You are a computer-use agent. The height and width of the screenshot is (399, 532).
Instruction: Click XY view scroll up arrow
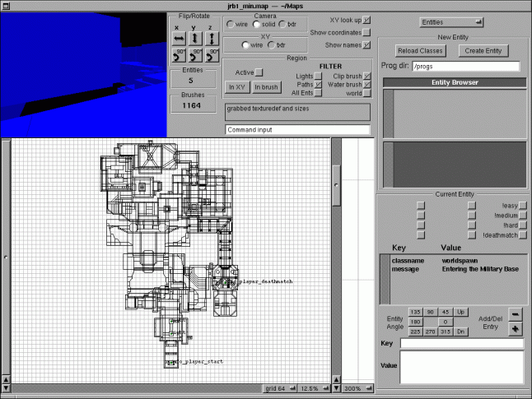[6, 379]
